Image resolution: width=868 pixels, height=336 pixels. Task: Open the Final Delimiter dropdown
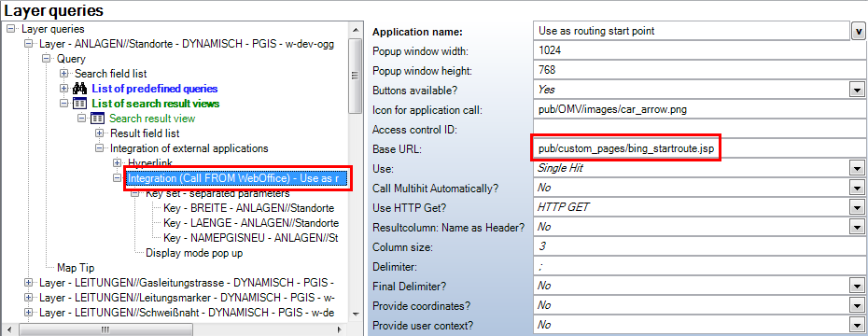pyautogui.click(x=857, y=286)
